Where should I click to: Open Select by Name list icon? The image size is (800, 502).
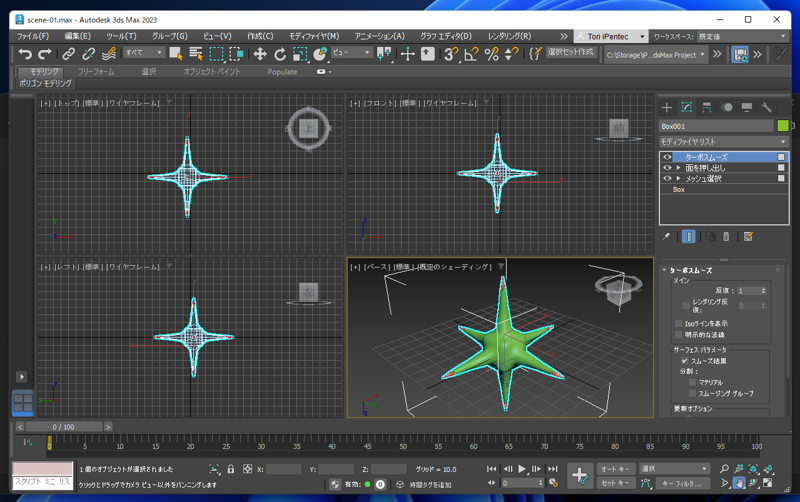click(196, 54)
